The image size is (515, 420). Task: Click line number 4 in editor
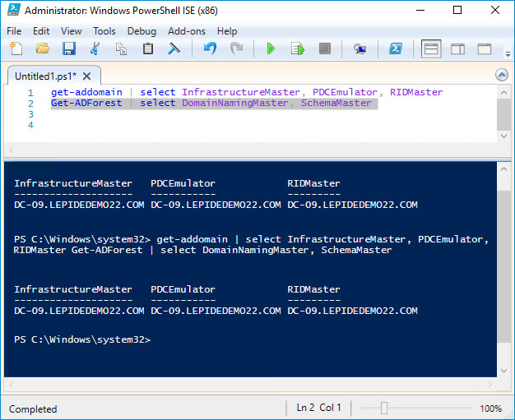coord(30,125)
